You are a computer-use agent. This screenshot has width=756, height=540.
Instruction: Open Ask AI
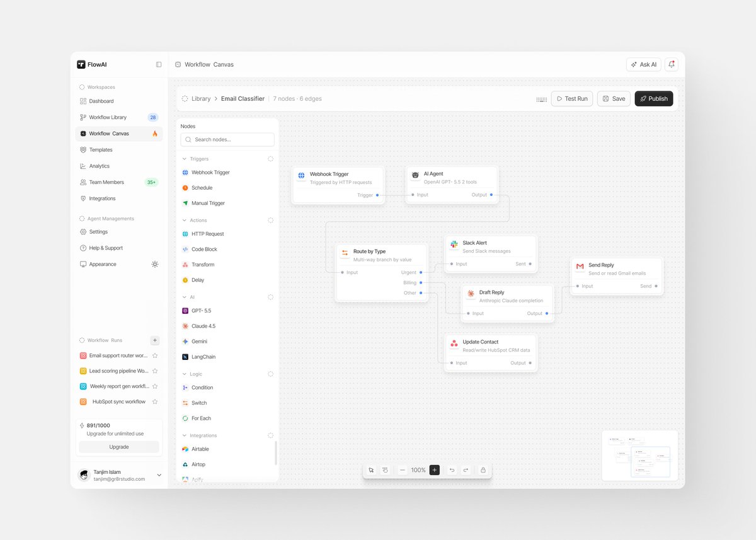click(x=644, y=64)
